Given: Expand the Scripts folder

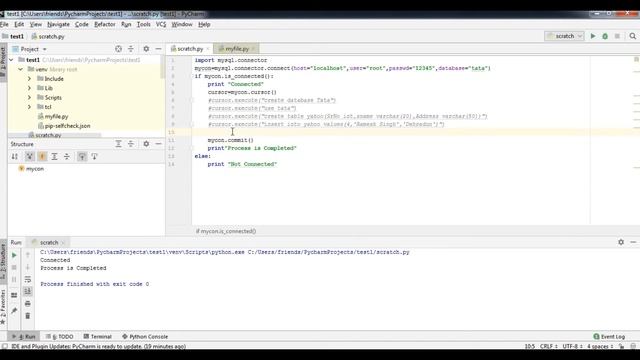Looking at the screenshot, I should pyautogui.click(x=29, y=98).
